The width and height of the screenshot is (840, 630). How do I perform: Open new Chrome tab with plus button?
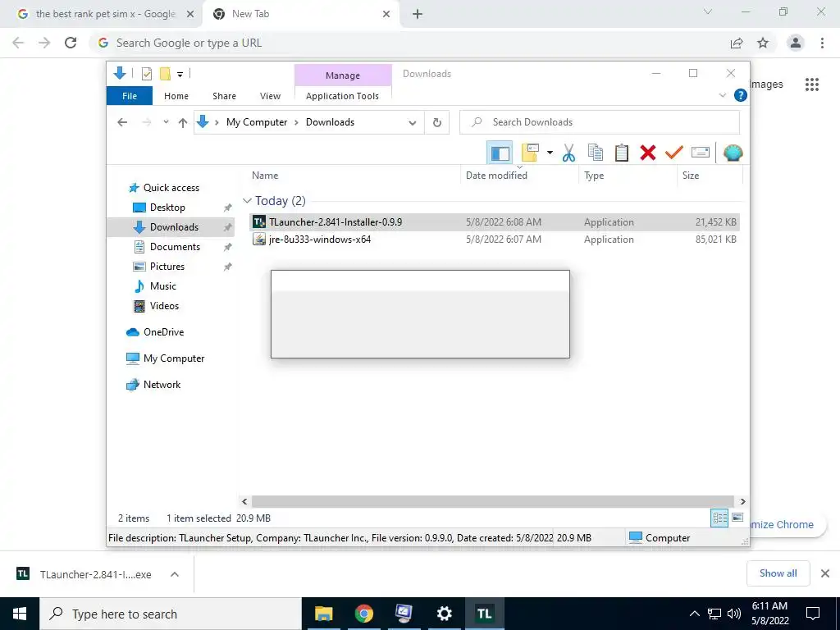(418, 15)
